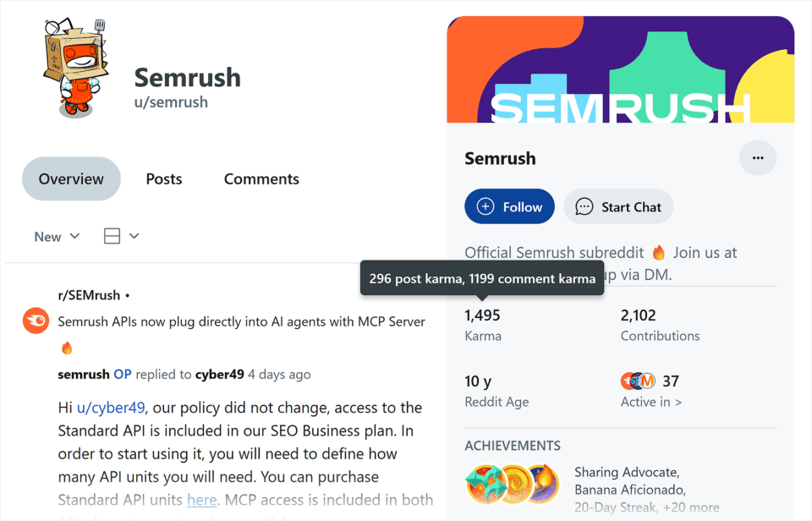
Task: Click the r/SEMrush subreddit snoo icon
Action: [x=35, y=321]
